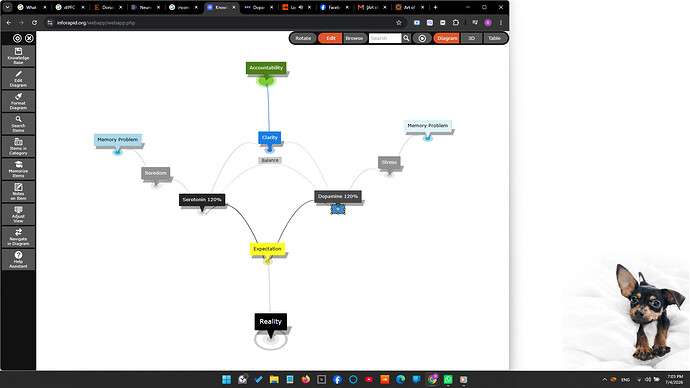Screen dimensions: 690x388
Task: Open Navigate in Diagram tool
Action: click(x=18, y=237)
